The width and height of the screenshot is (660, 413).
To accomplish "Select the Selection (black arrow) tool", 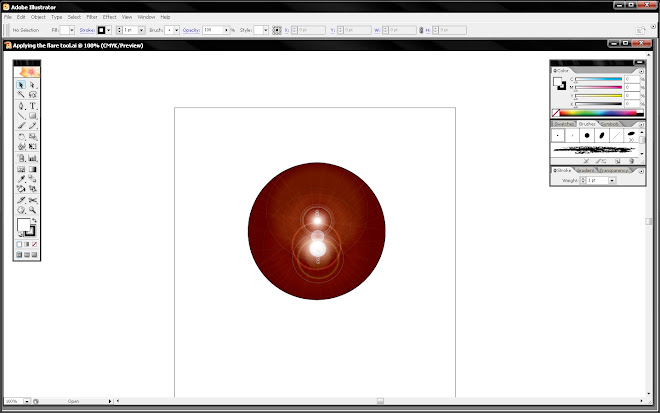I will pyautogui.click(x=21, y=85).
